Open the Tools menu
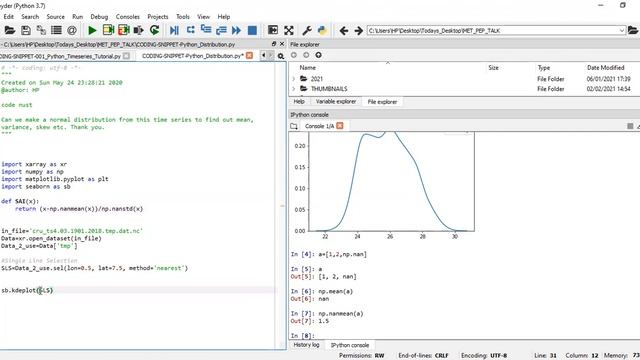 pyautogui.click(x=183, y=17)
